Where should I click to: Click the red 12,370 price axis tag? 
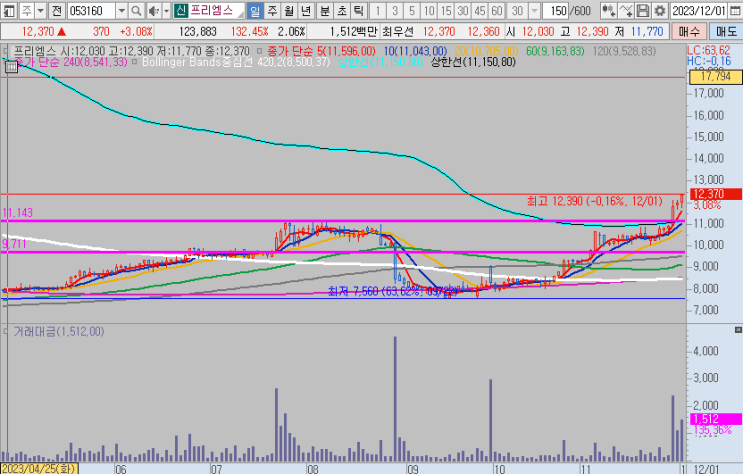tap(716, 194)
